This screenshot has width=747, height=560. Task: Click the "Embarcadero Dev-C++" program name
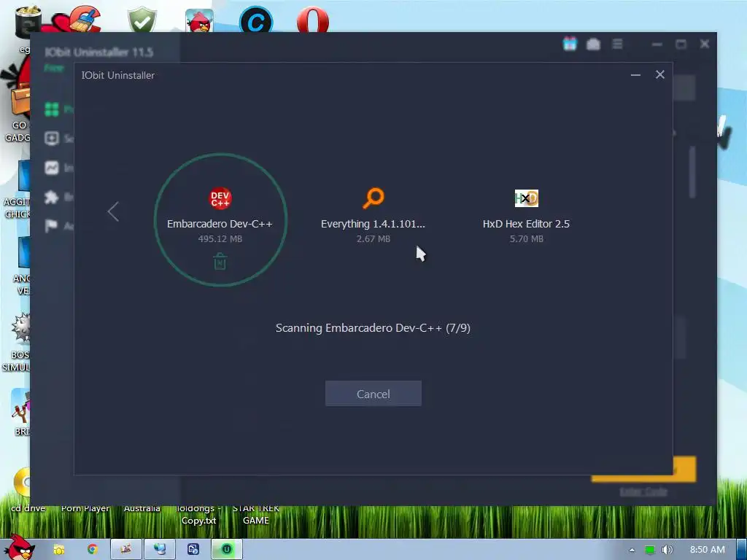pos(220,224)
